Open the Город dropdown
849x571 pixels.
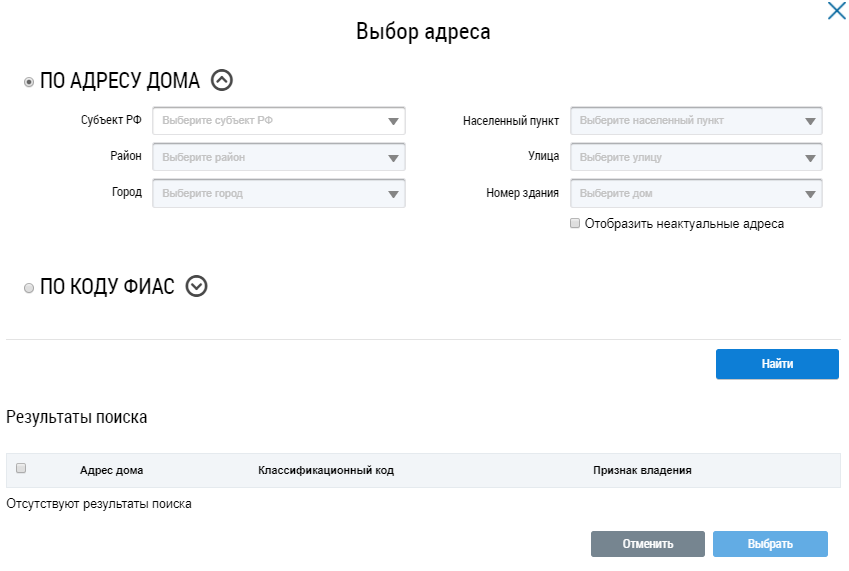tap(279, 193)
